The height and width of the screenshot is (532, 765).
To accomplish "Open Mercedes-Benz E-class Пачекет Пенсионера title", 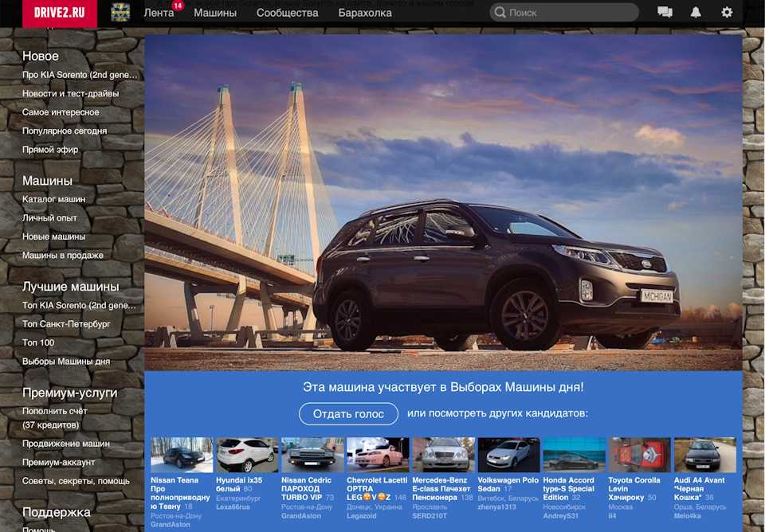I will 441,489.
